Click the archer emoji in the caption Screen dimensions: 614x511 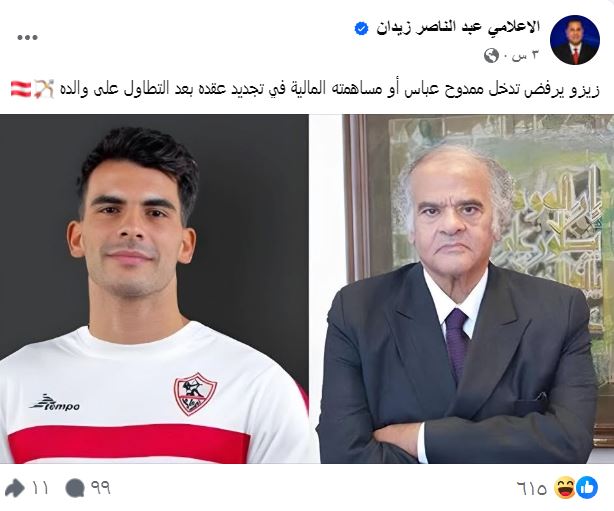[x=44, y=88]
